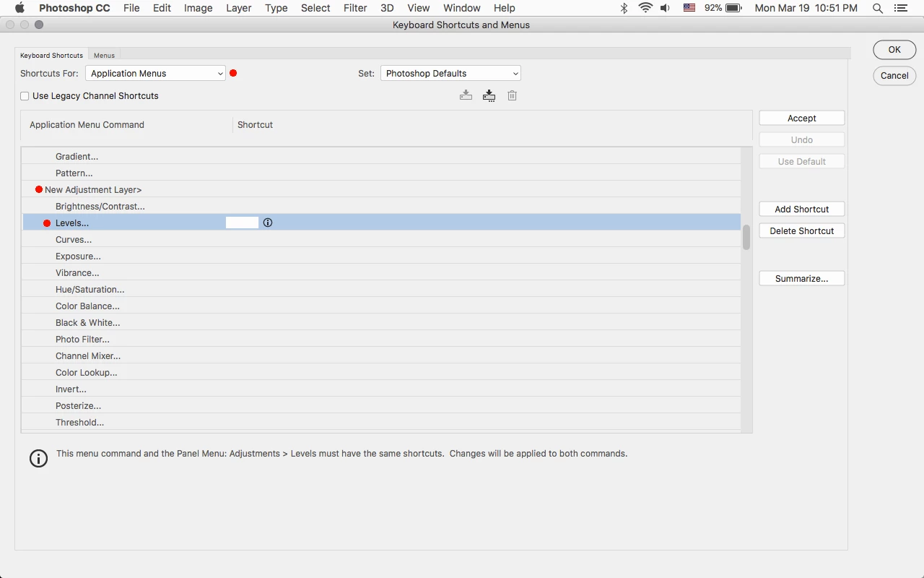Viewport: 924px width, 578px height.
Task: Open the Help menu
Action: pyautogui.click(x=504, y=8)
